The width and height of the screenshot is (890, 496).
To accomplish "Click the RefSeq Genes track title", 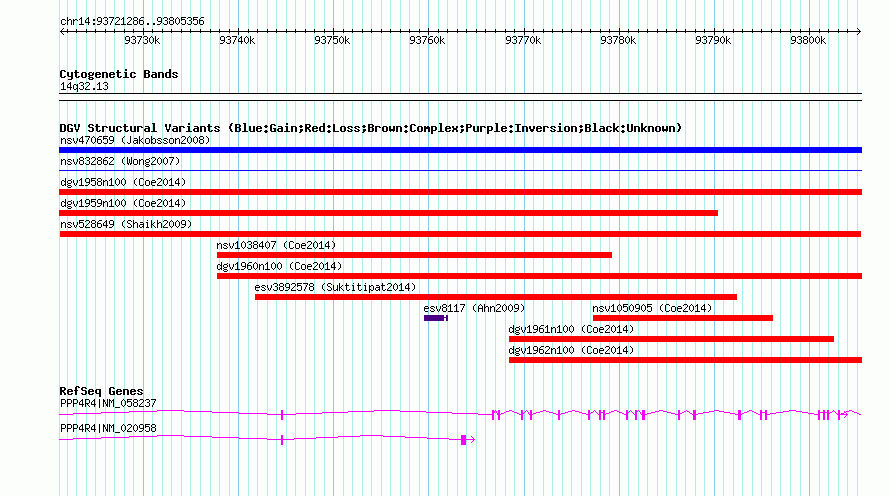I will click(x=102, y=391).
